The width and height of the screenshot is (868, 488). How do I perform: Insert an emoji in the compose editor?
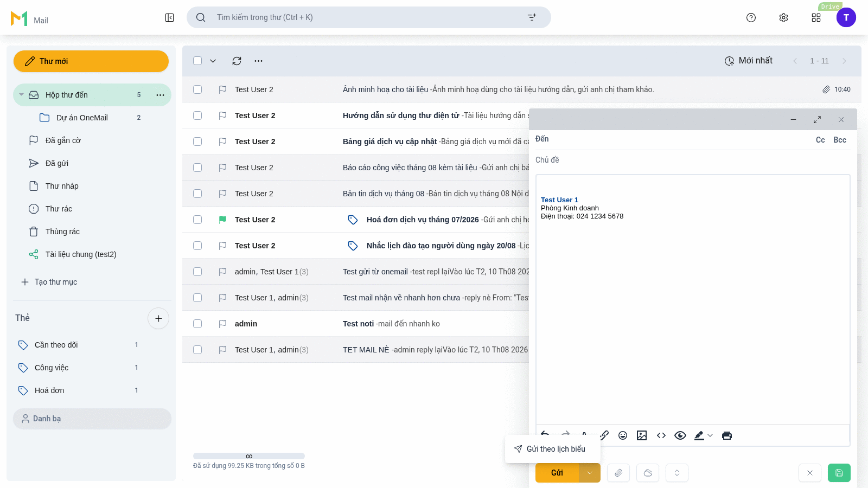tap(623, 435)
